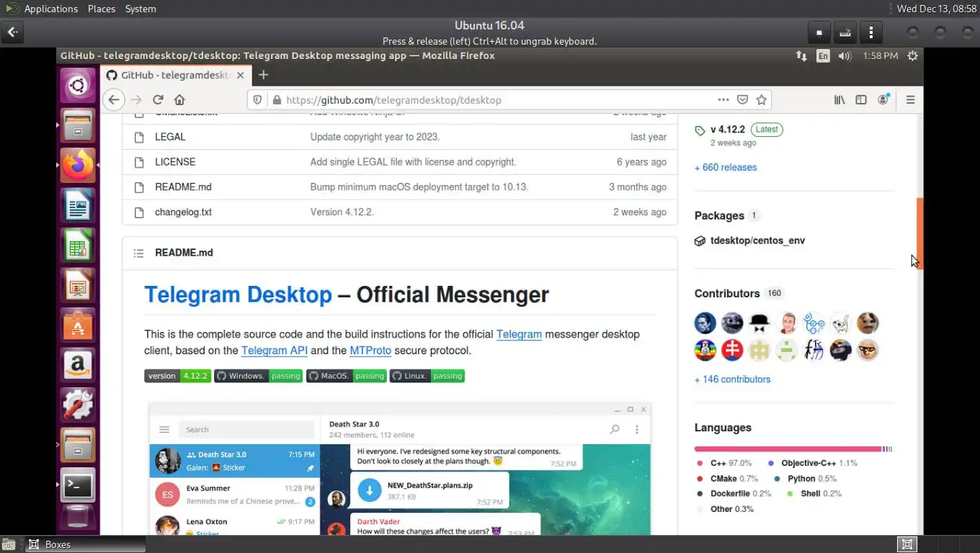Reload the page with the refresh icon
980x553 pixels.
tap(158, 100)
